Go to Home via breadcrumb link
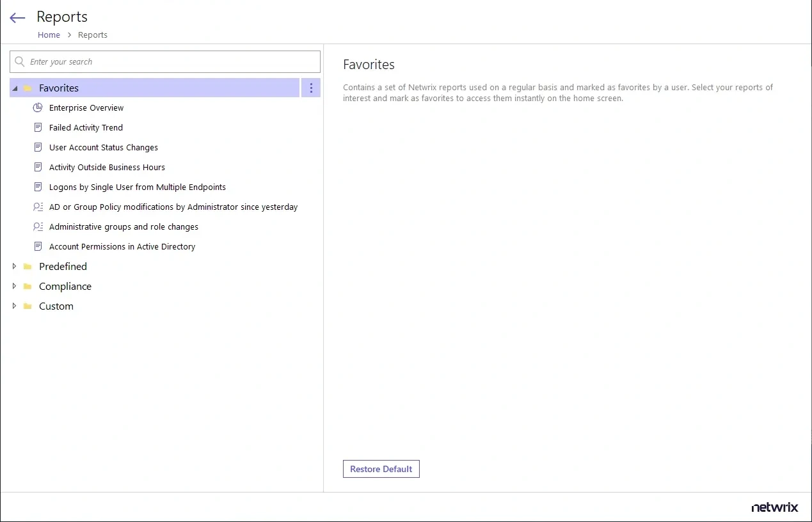This screenshot has width=812, height=522. click(49, 35)
